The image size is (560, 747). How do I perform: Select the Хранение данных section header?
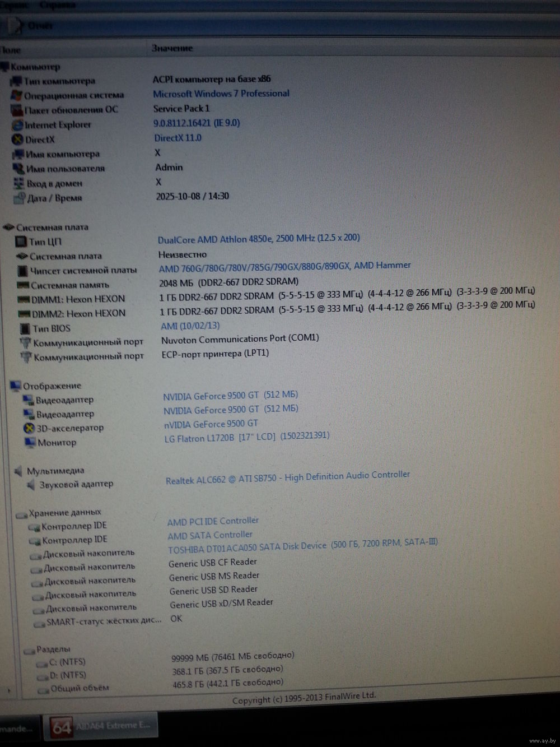click(x=64, y=512)
